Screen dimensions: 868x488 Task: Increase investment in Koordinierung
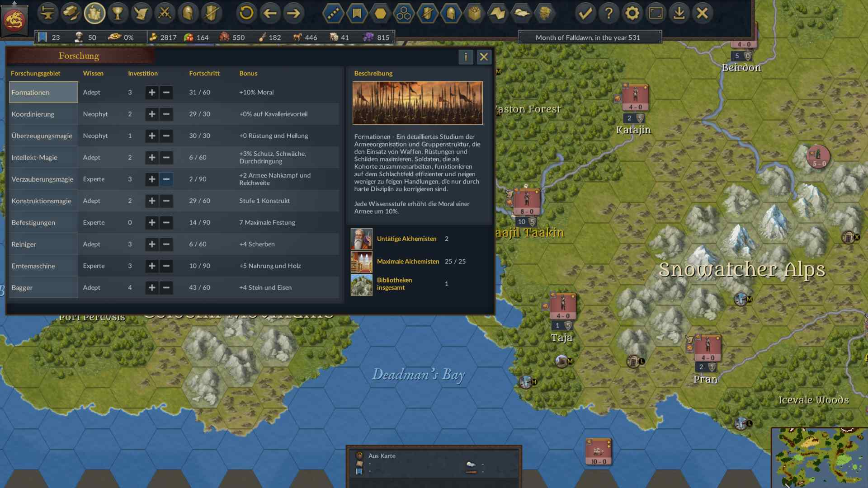[152, 114]
